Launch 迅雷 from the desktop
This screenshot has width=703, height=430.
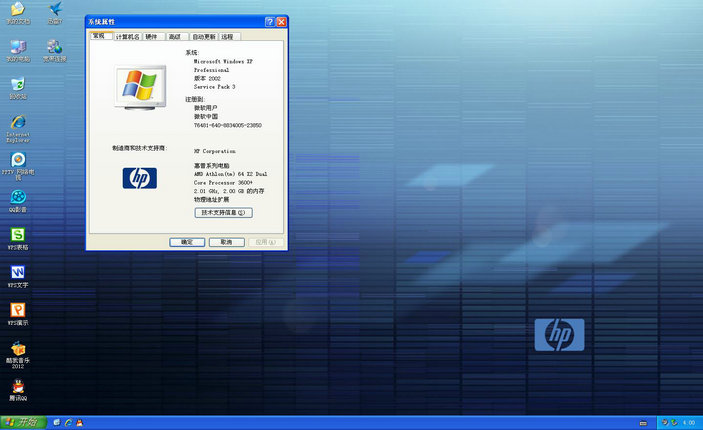54,10
